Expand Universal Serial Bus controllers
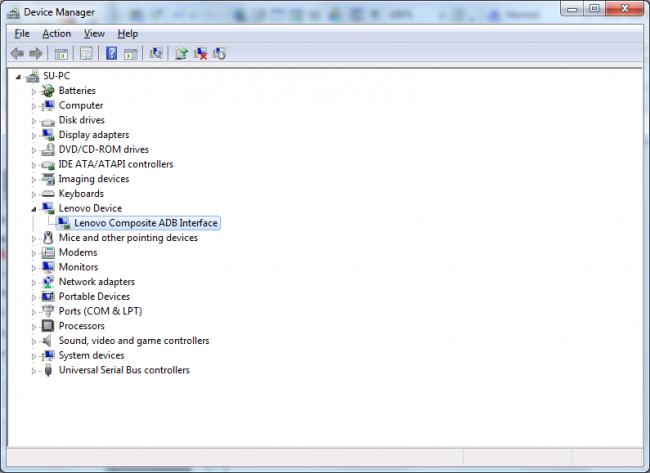The width and height of the screenshot is (650, 473). [x=34, y=371]
